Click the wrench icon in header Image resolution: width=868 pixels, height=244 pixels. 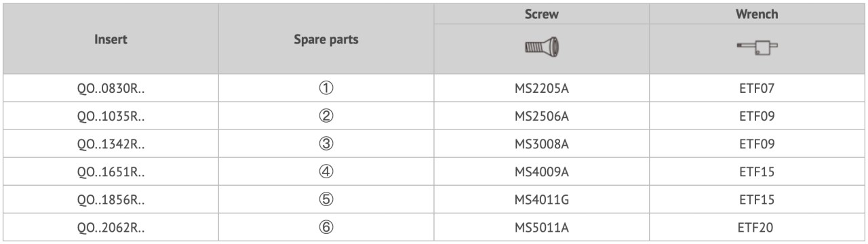(x=756, y=49)
